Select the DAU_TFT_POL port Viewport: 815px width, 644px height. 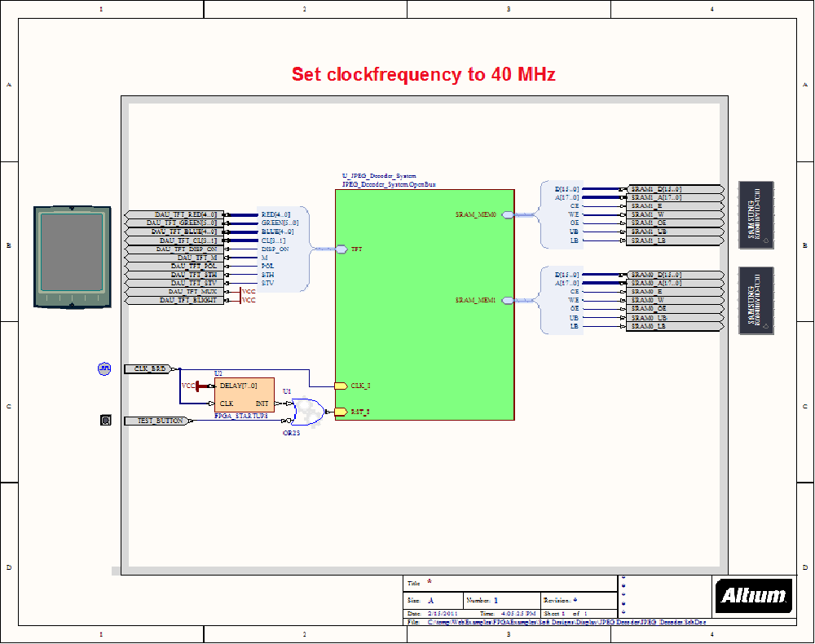(x=174, y=266)
